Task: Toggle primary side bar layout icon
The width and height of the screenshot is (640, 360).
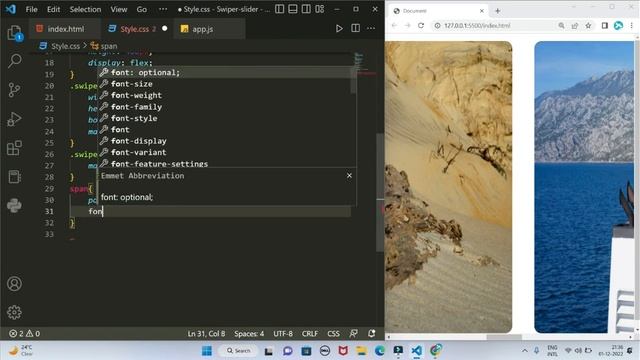Action: [x=280, y=9]
